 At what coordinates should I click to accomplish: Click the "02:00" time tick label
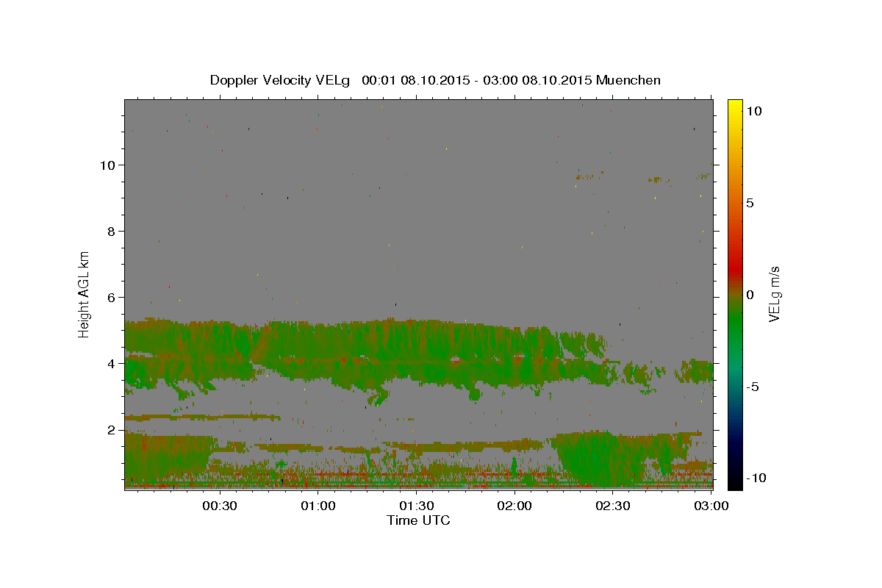[514, 506]
